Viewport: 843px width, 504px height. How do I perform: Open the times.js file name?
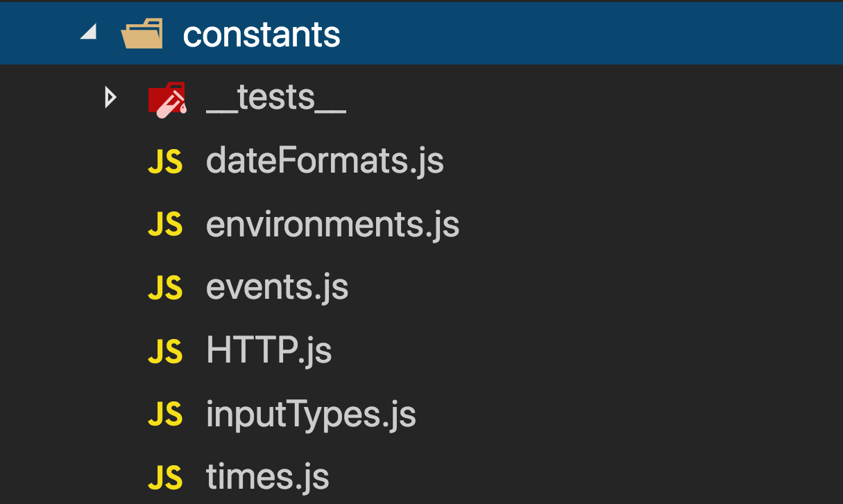(267, 478)
